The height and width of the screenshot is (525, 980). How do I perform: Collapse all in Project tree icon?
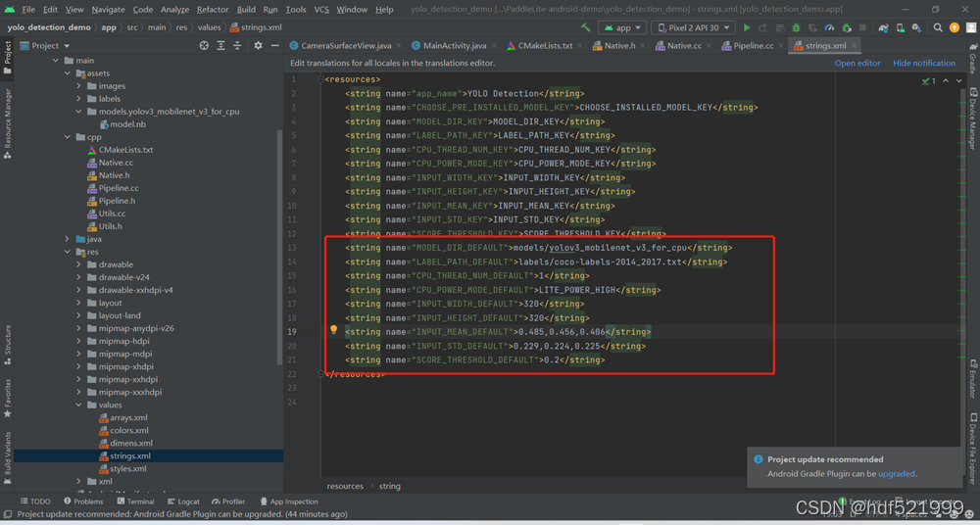tap(237, 46)
